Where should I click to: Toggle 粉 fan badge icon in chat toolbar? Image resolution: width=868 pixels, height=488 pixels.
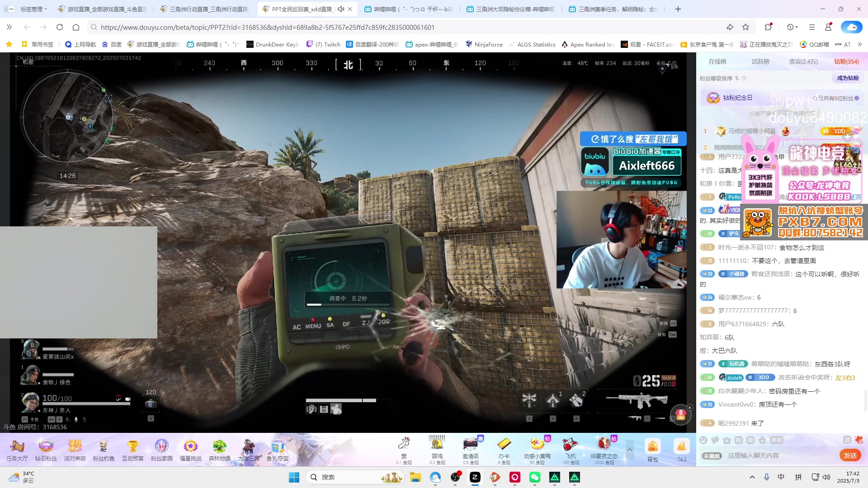[x=739, y=440]
